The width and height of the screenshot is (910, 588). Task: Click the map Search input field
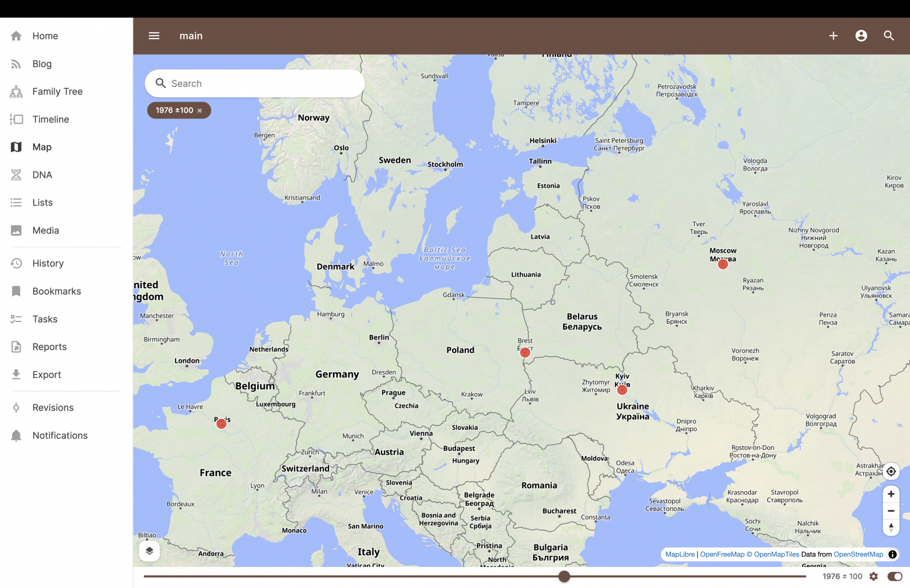[255, 83]
